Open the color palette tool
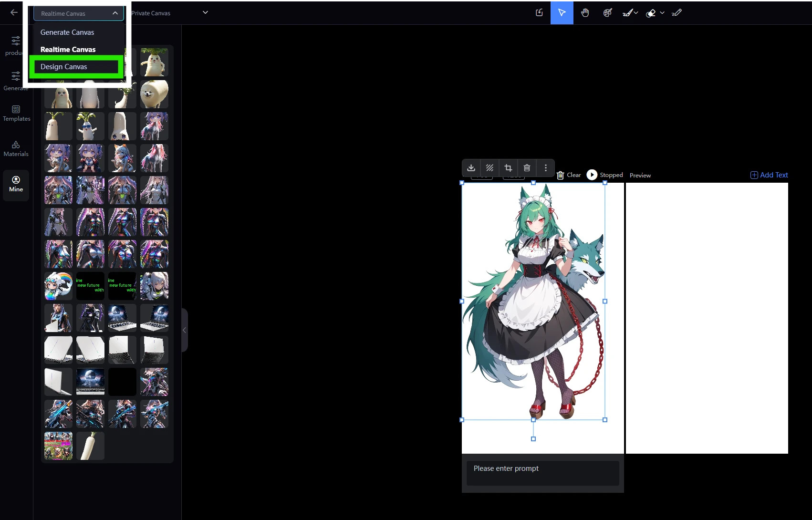This screenshot has height=520, width=812. click(x=607, y=13)
